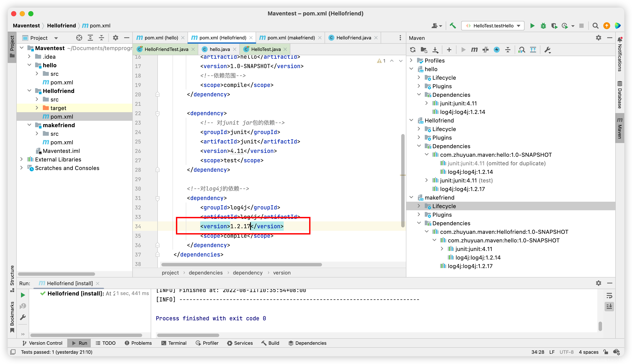This screenshot has height=364, width=632.
Task: Expand the target folder in Hellofriend
Action: click(37, 108)
